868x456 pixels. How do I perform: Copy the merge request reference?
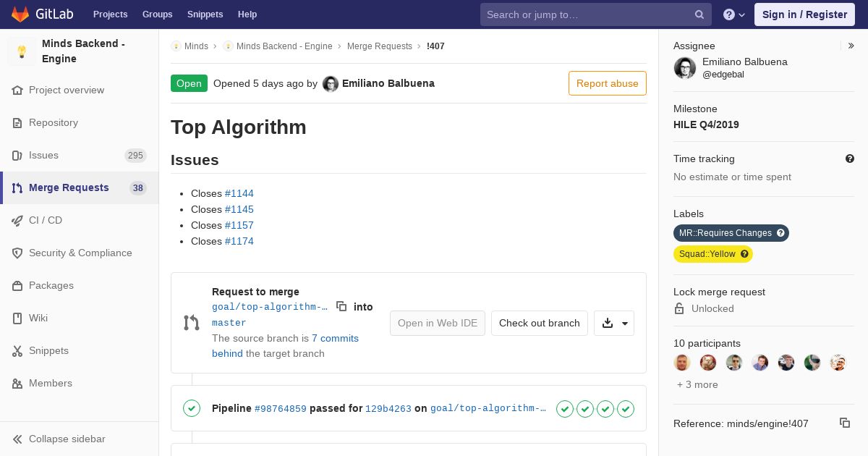click(x=844, y=423)
